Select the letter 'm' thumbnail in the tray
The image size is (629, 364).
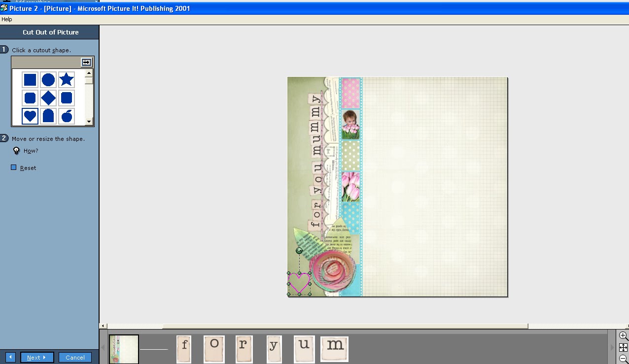335,349
